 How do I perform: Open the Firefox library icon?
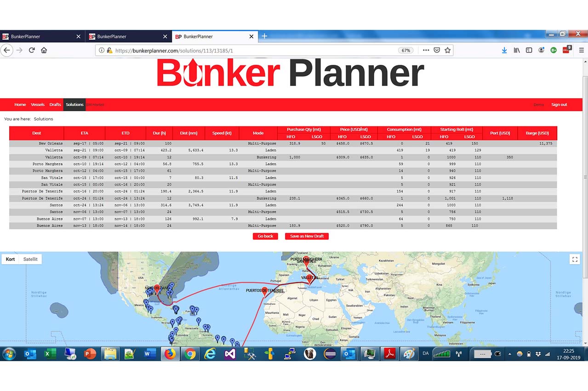(x=517, y=50)
